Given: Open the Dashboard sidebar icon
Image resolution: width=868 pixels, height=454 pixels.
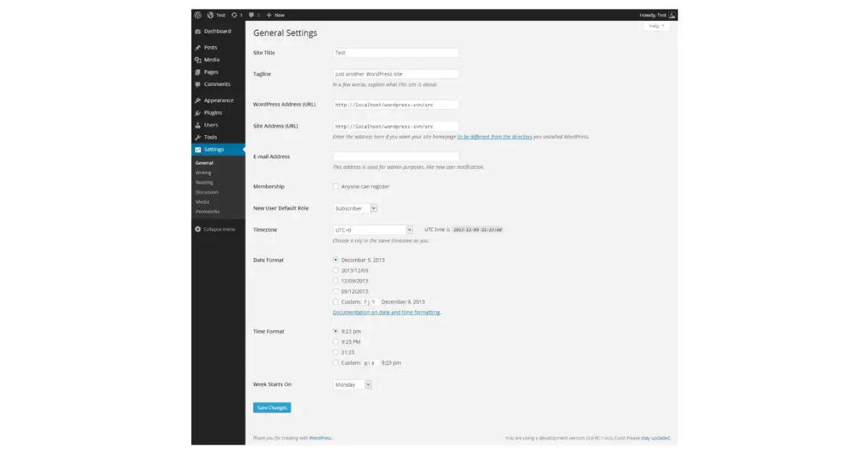Looking at the screenshot, I should pos(197,32).
